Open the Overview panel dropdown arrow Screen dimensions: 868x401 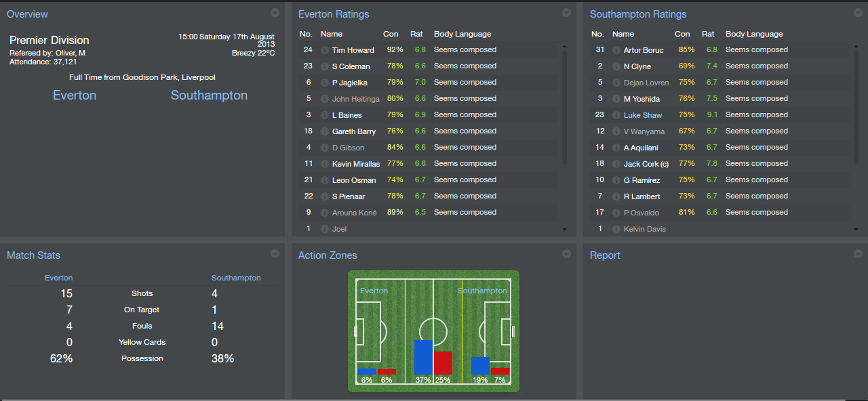(x=275, y=13)
